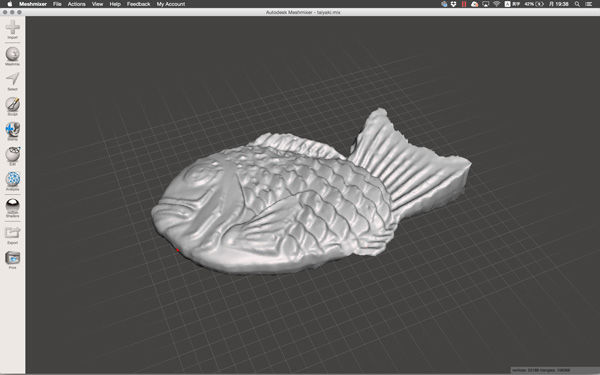This screenshot has height=375, width=600.
Task: Open the File menu
Action: (57, 4)
